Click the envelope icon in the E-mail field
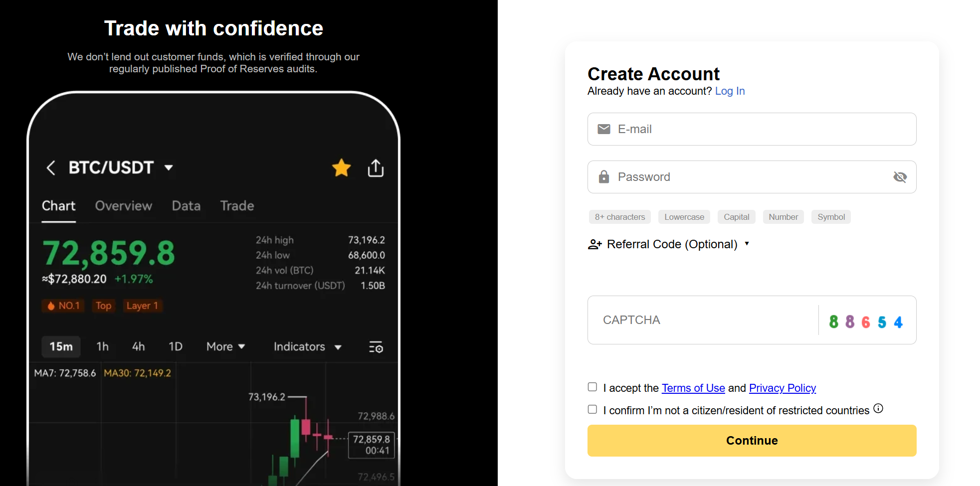 tap(604, 129)
